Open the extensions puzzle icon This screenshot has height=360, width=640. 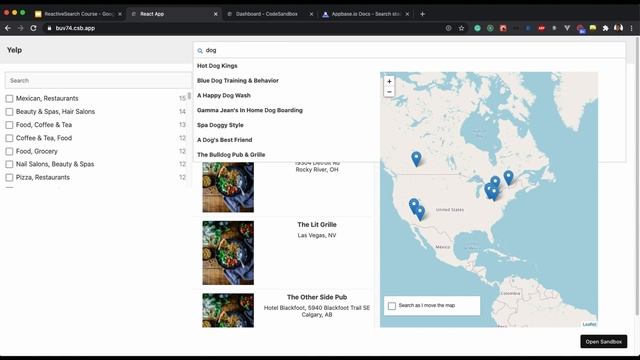click(605, 28)
